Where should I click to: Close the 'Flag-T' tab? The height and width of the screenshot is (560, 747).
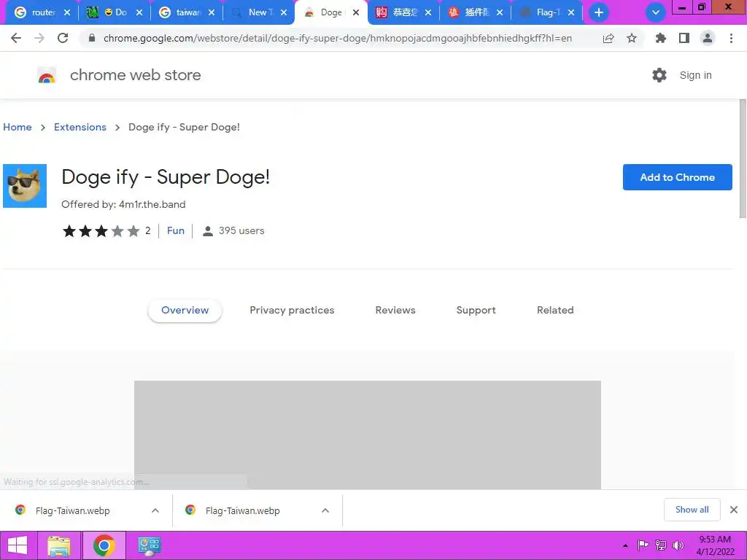pos(571,12)
